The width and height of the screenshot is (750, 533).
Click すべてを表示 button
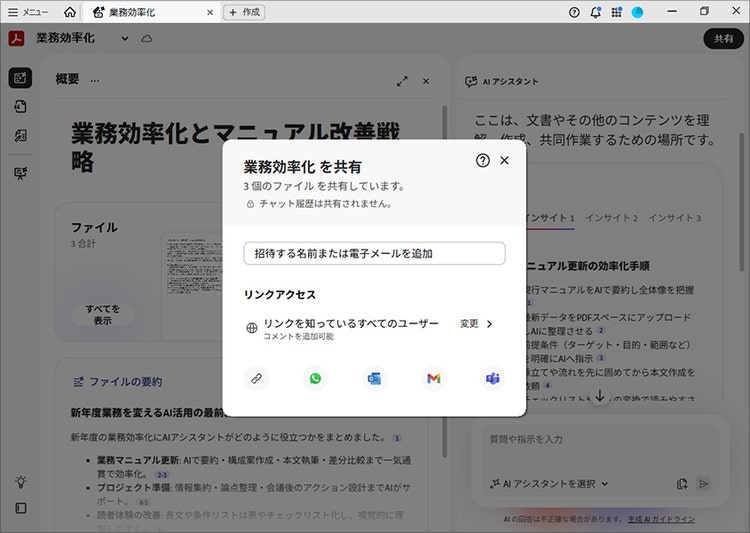click(102, 315)
